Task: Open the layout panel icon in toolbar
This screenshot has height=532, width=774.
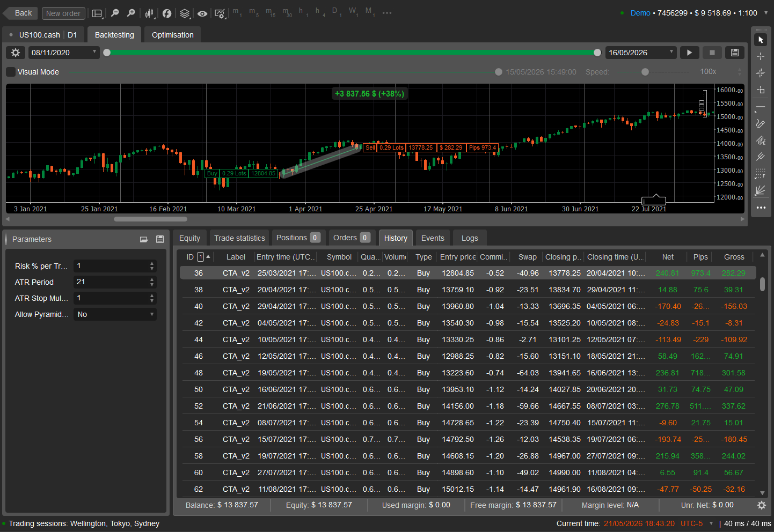Action: tap(97, 13)
